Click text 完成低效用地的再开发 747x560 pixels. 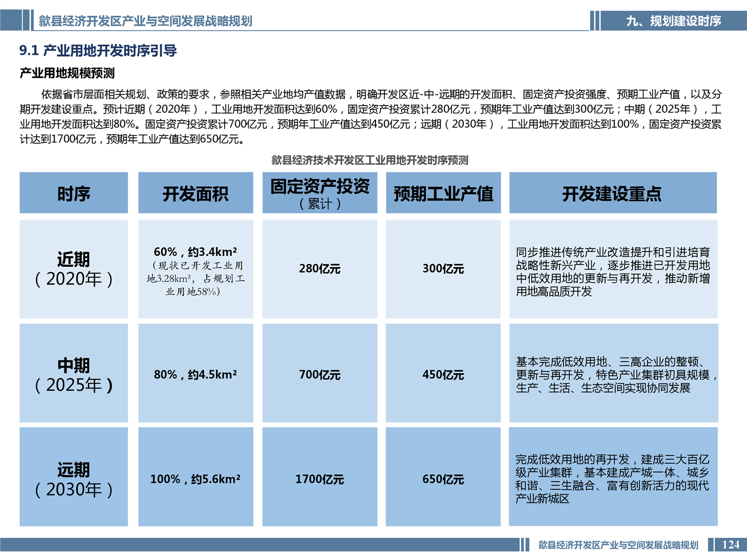(572, 459)
